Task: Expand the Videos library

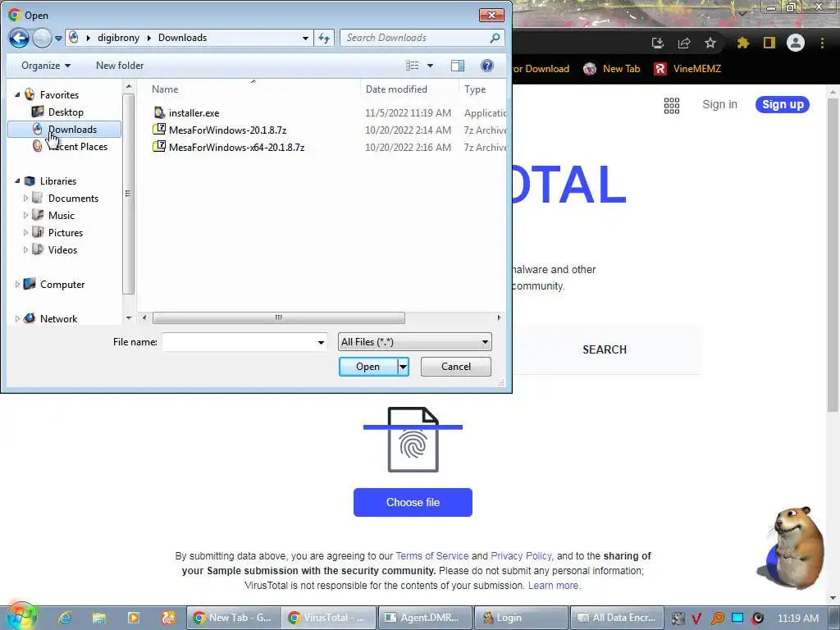Action: tap(25, 249)
